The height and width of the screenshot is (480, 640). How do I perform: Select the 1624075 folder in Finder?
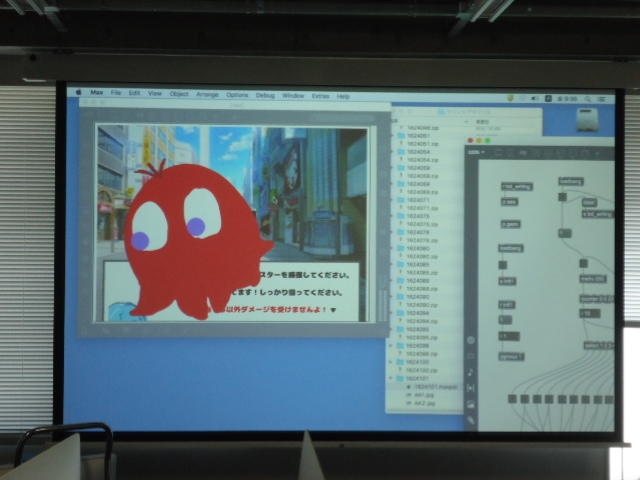click(414, 216)
